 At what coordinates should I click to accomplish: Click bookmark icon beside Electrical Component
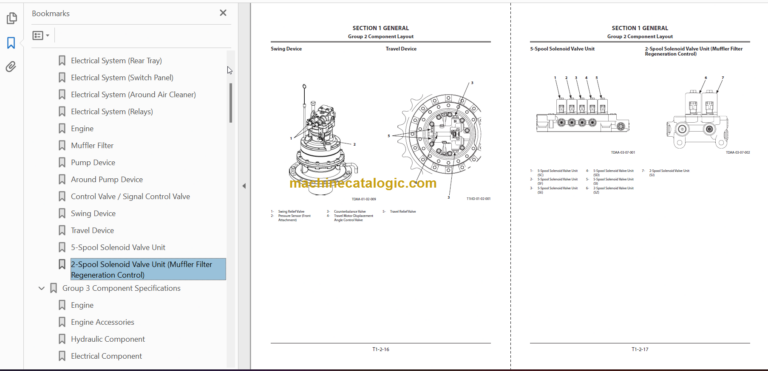[62, 356]
